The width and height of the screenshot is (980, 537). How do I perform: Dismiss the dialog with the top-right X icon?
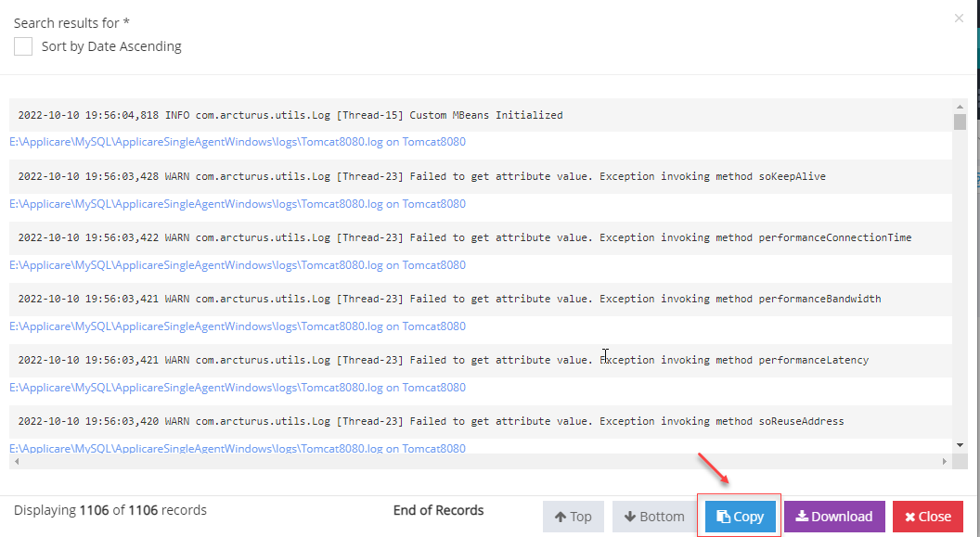[959, 18]
